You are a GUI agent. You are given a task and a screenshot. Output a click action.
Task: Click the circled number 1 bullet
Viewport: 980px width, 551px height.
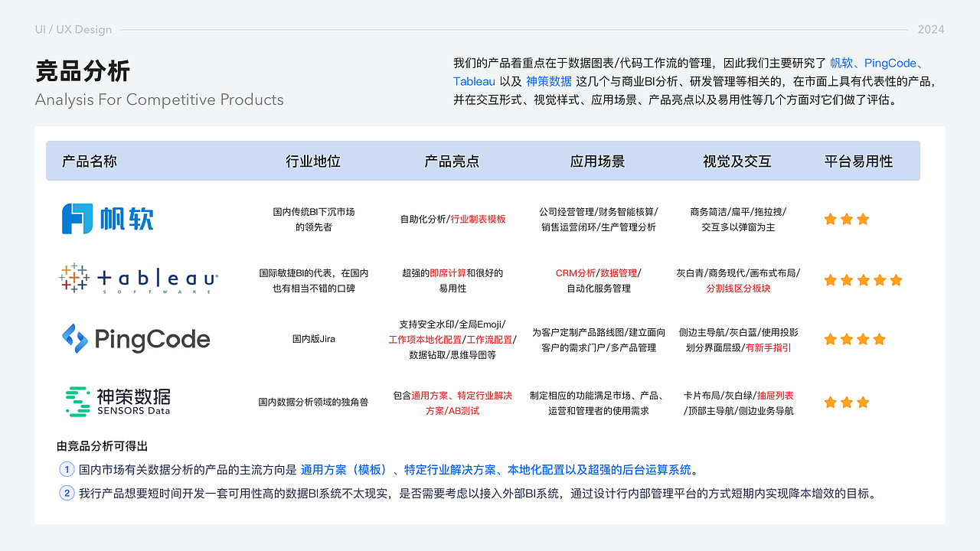(67, 470)
